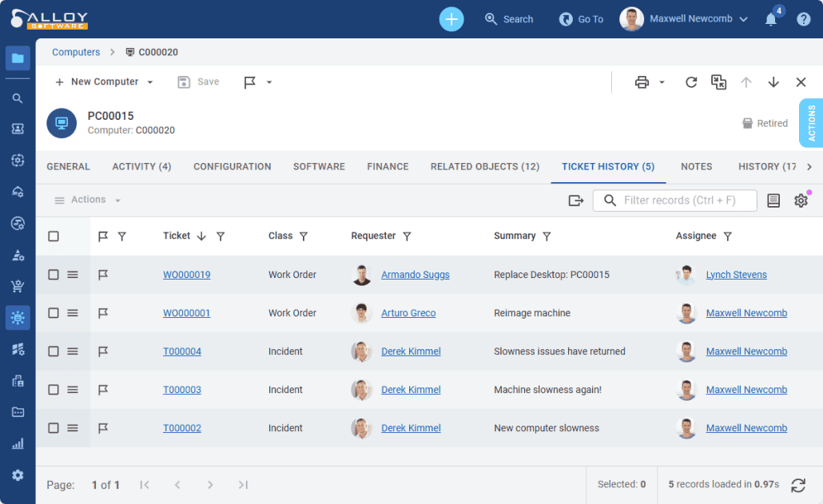Screen dimensions: 823x504
Task: Click the blue plus button to create new item
Action: point(451,18)
